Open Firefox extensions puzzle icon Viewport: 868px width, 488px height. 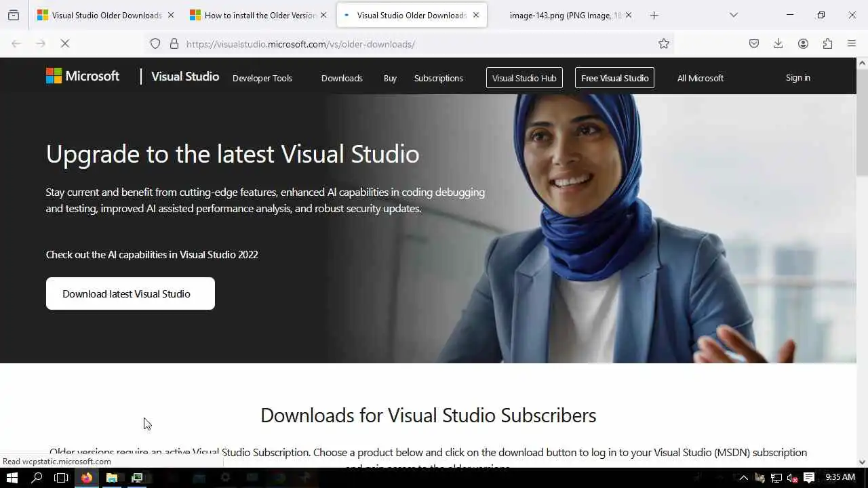tap(827, 43)
